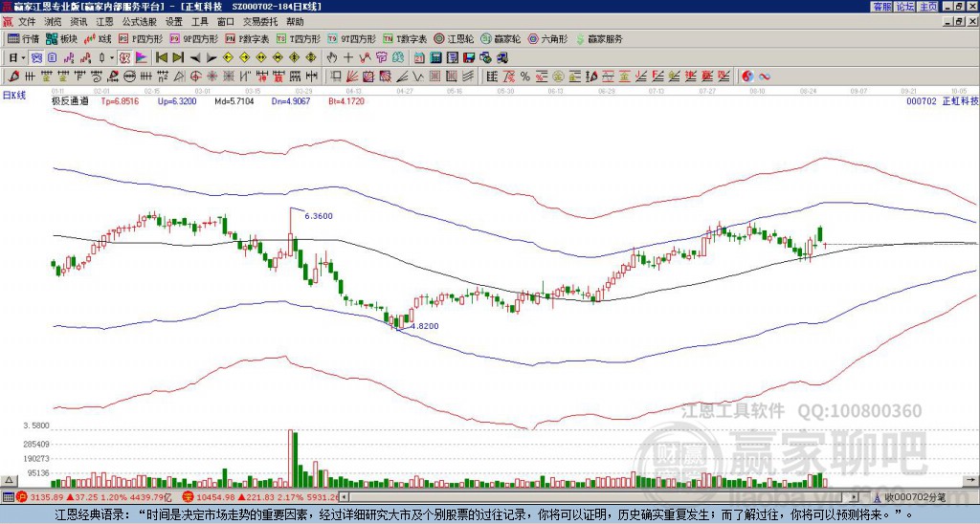
Task: Open the calculator tool
Action: 435,58
